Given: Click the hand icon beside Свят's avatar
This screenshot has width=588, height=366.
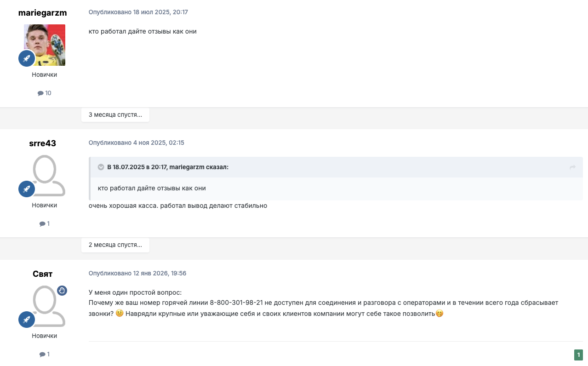Looking at the screenshot, I should [62, 290].
